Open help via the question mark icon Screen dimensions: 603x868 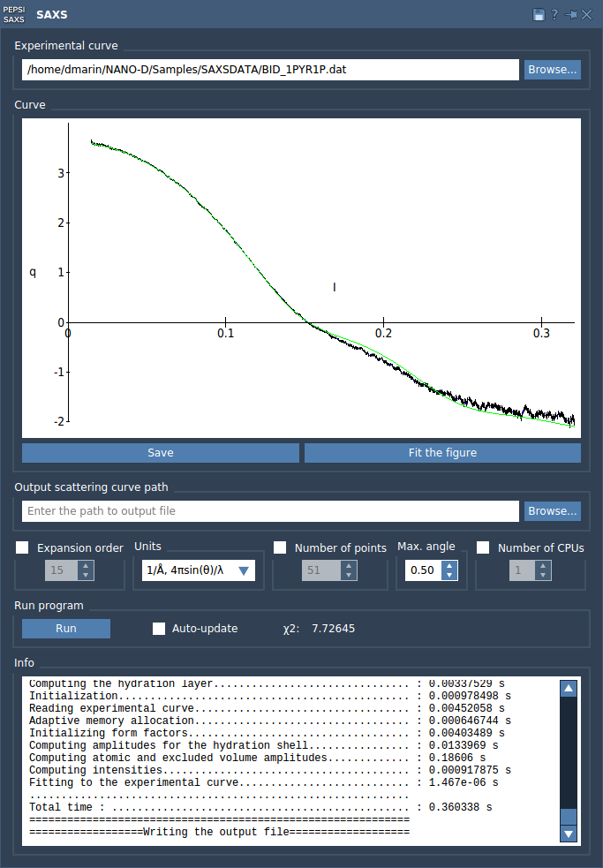554,14
